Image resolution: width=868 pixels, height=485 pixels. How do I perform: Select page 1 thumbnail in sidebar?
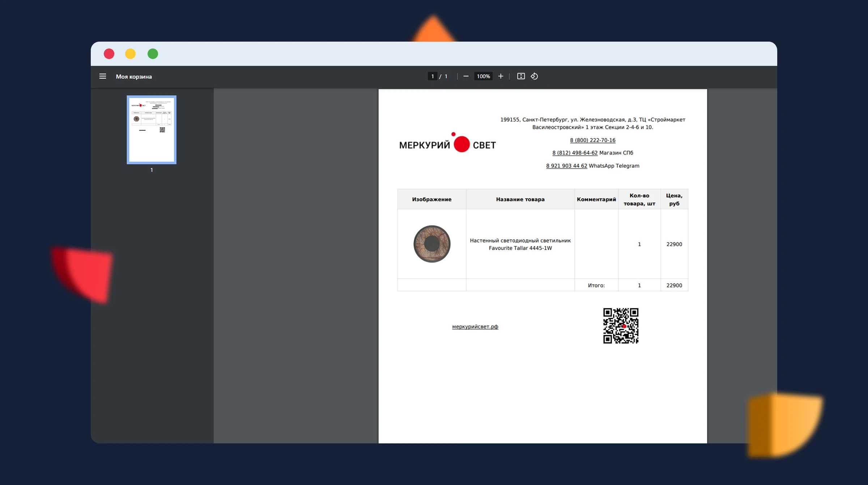152,130
